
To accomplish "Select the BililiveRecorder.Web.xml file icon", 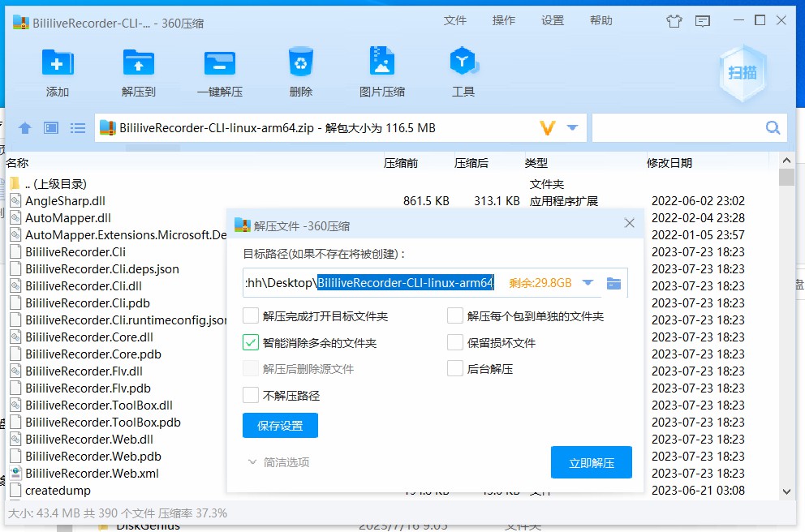I will [x=16, y=473].
